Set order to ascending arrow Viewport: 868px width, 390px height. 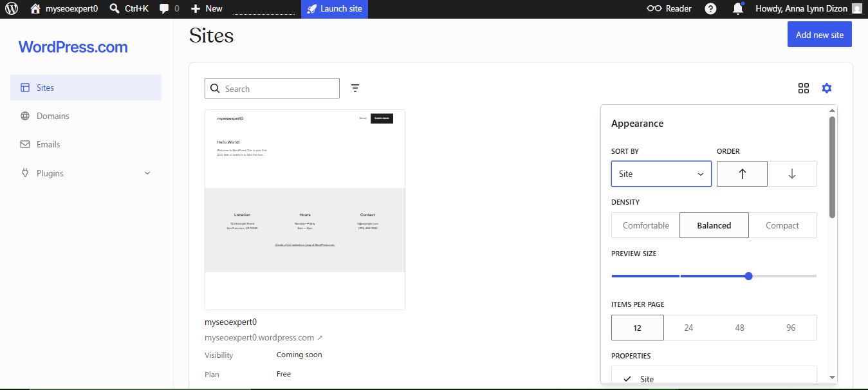click(x=742, y=174)
